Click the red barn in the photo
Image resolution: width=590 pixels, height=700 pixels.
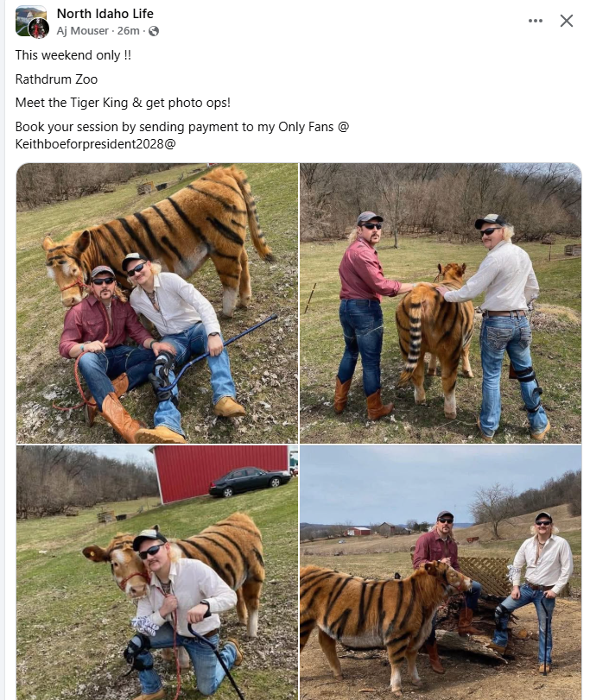222,471
